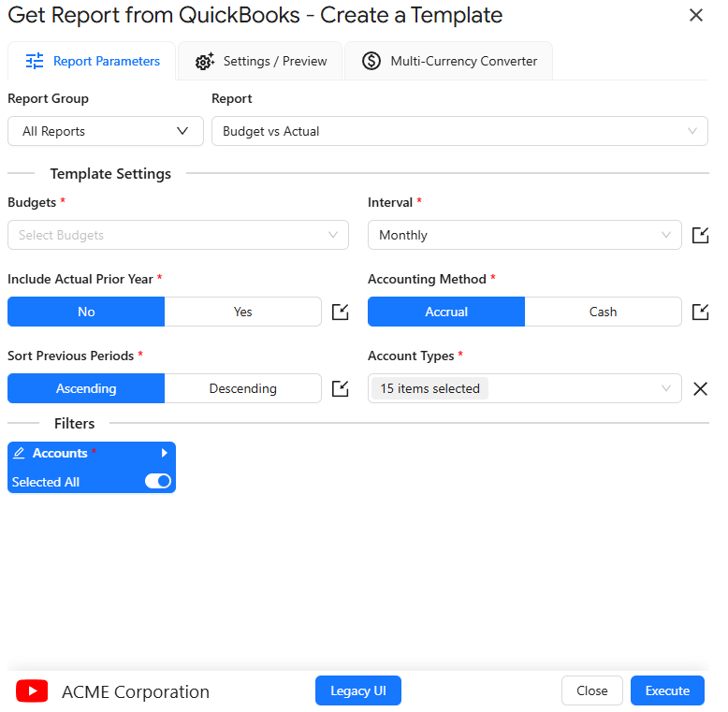Open the Report Group dropdown
Image resolution: width=728 pixels, height=712 pixels.
point(106,131)
